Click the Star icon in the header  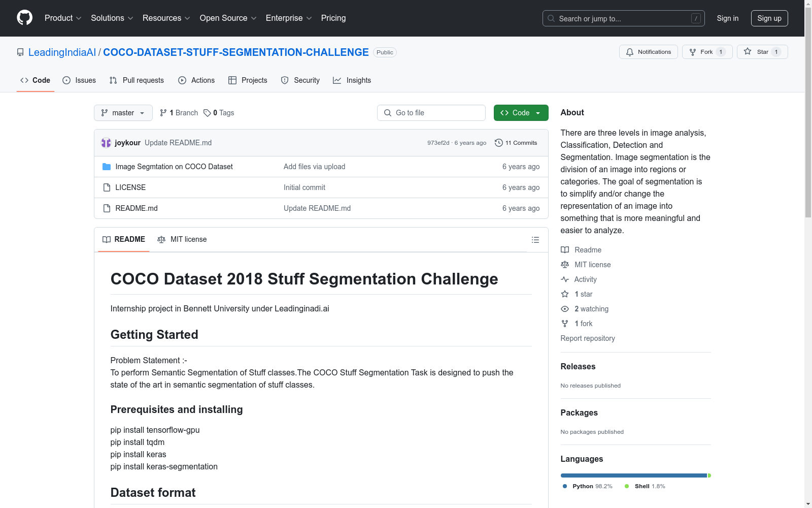click(748, 51)
